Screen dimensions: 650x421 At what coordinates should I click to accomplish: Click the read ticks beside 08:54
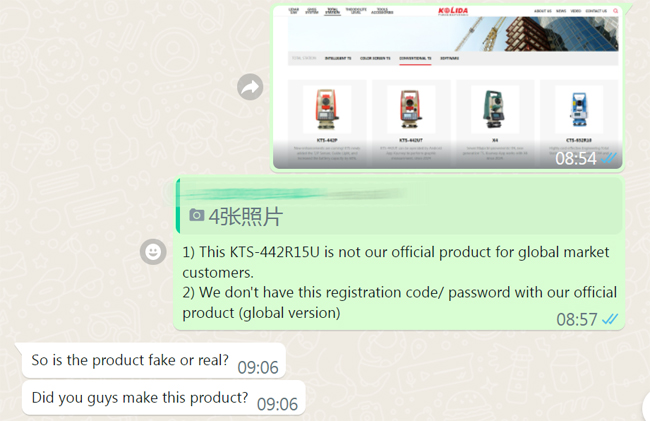608,158
